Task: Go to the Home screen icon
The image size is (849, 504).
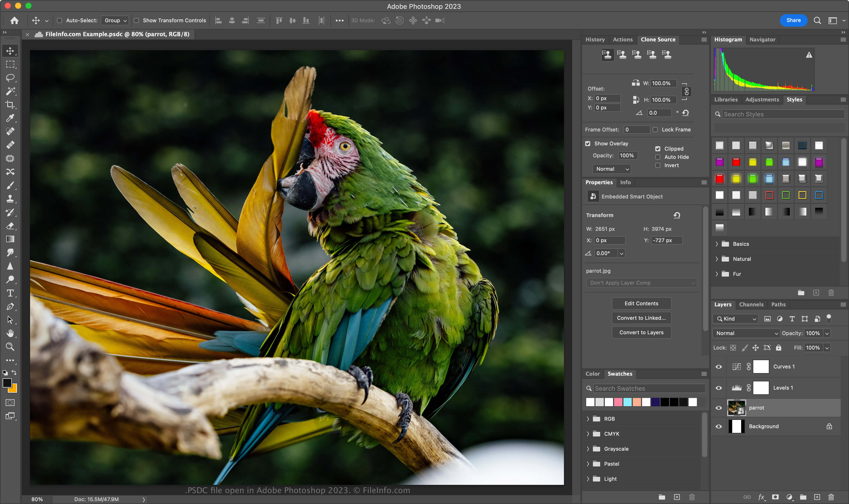Action: pos(14,20)
